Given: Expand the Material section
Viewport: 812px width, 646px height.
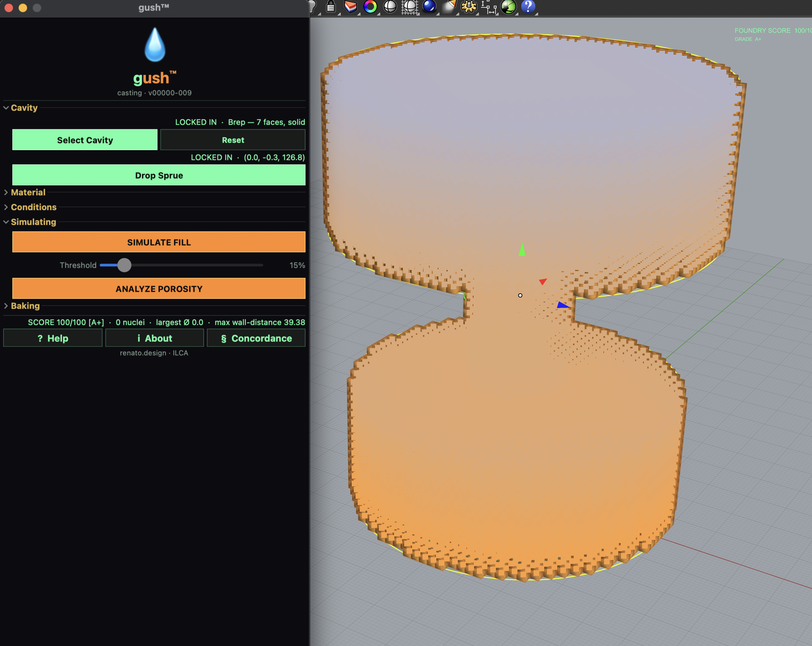Looking at the screenshot, I should (x=28, y=192).
